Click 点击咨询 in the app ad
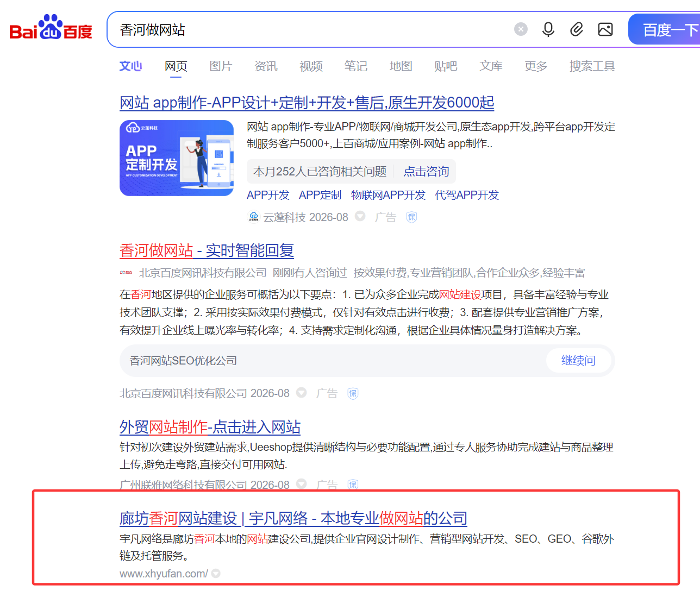700x591 pixels. pyautogui.click(x=426, y=172)
